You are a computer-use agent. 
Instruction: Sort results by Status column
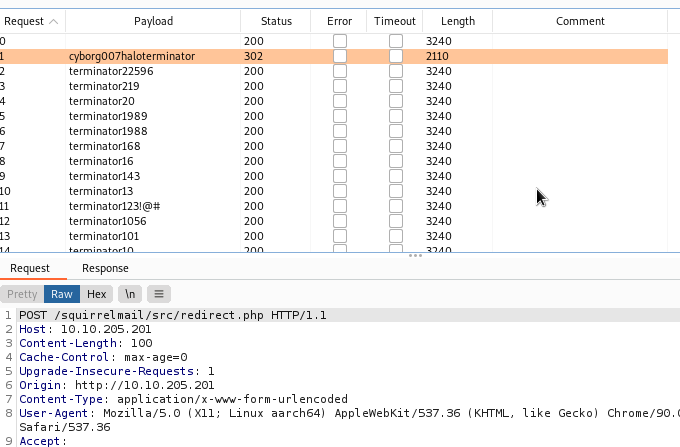(x=276, y=21)
